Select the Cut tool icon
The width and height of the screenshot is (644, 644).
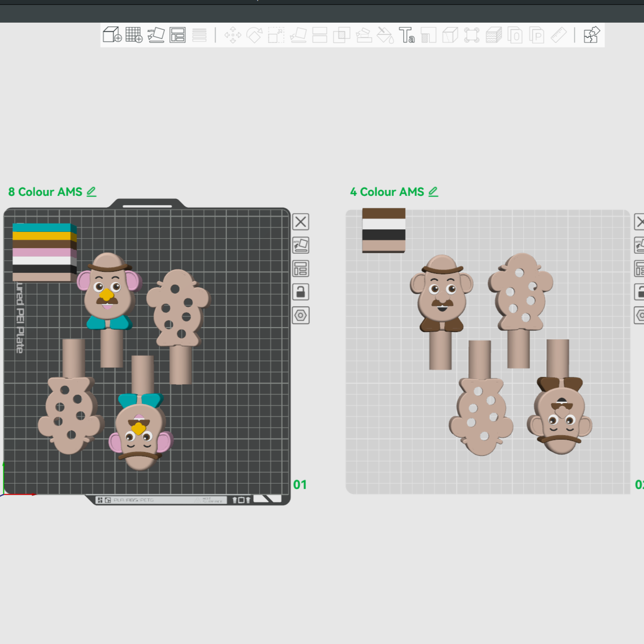[320, 35]
